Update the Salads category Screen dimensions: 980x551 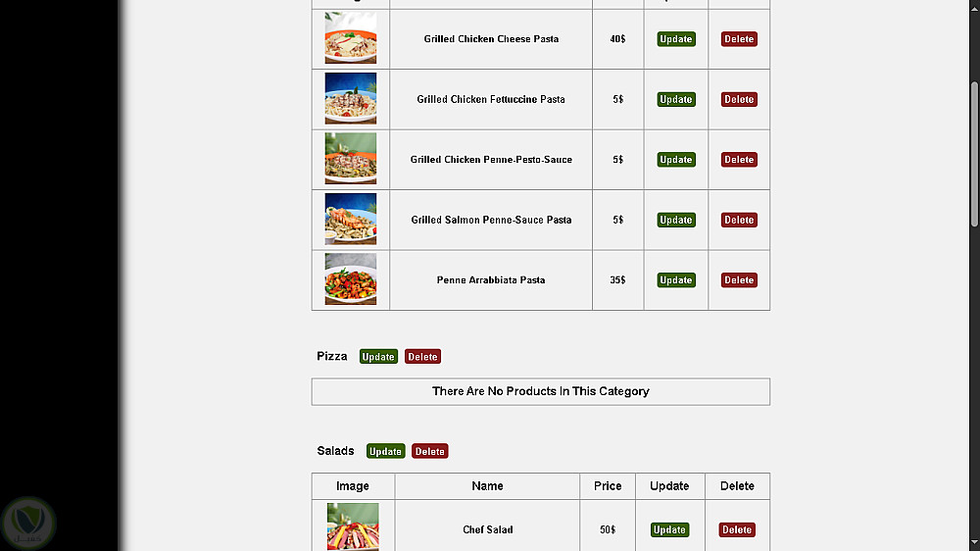[385, 451]
